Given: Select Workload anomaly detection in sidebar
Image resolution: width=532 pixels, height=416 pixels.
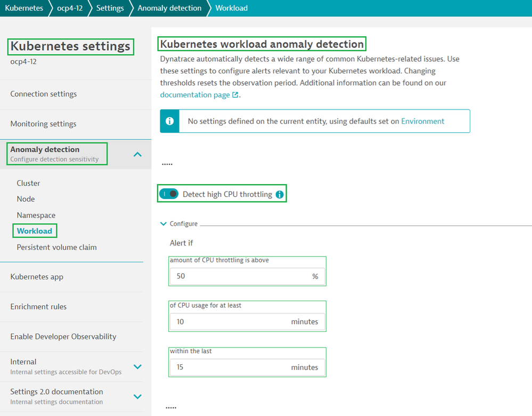Looking at the screenshot, I should click(x=35, y=231).
